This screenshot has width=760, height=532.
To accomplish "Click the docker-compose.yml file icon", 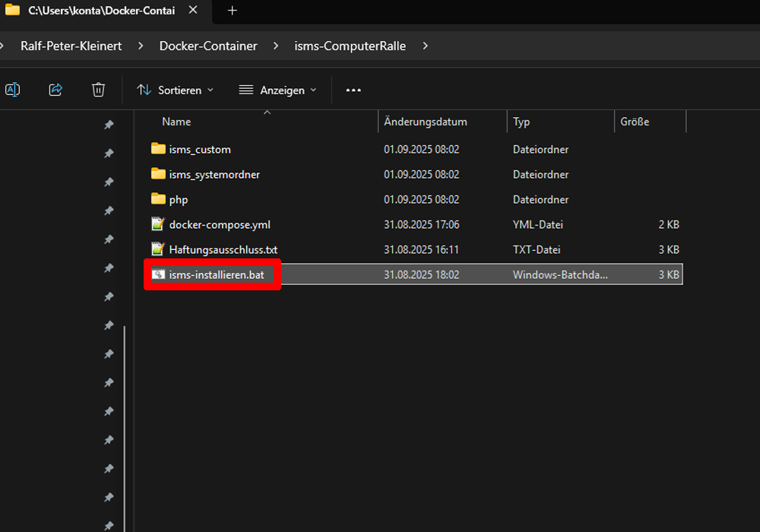I will coord(158,224).
